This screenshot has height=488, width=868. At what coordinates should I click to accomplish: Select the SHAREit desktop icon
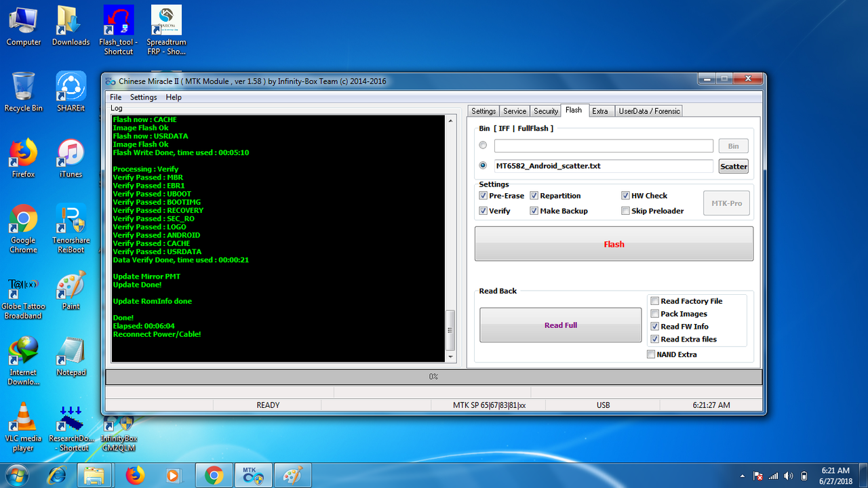[x=71, y=92]
